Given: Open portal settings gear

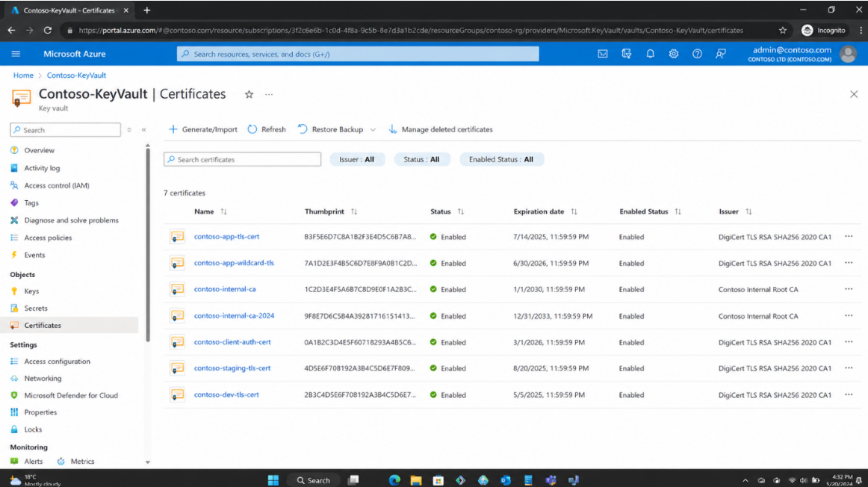Looking at the screenshot, I should tap(673, 54).
